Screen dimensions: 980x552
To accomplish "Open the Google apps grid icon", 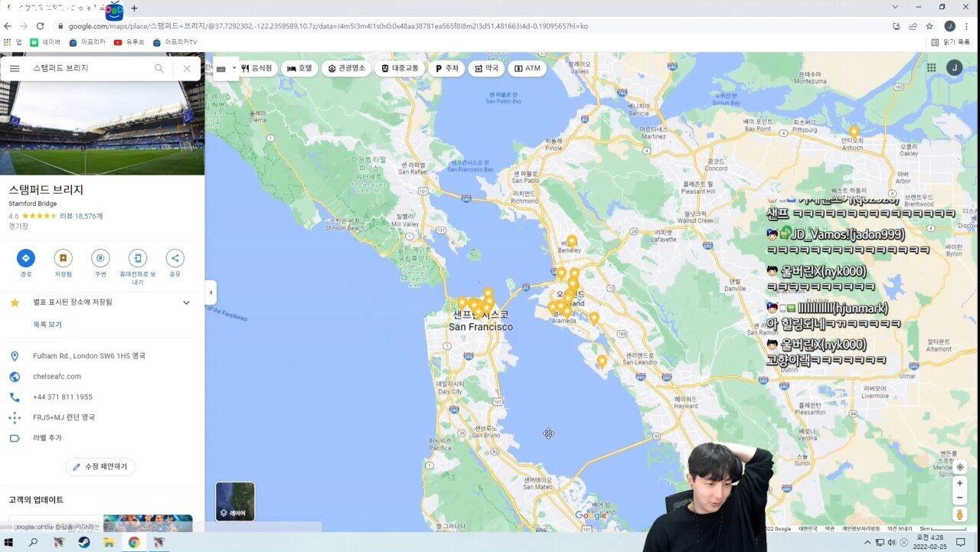I will click(931, 67).
